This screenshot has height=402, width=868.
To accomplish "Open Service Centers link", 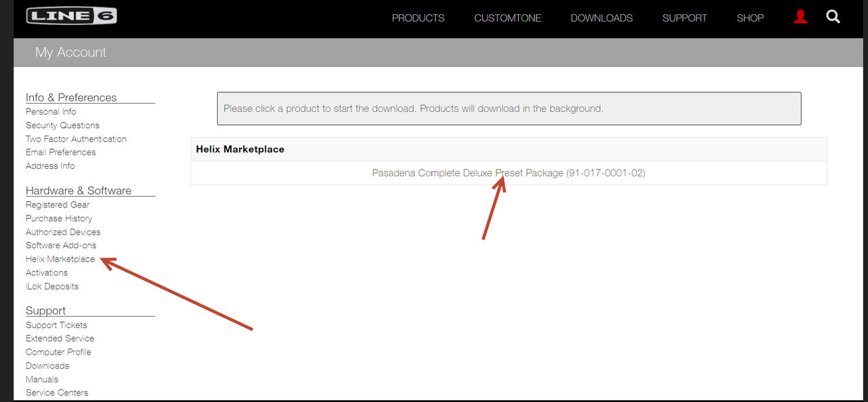I will [57, 393].
